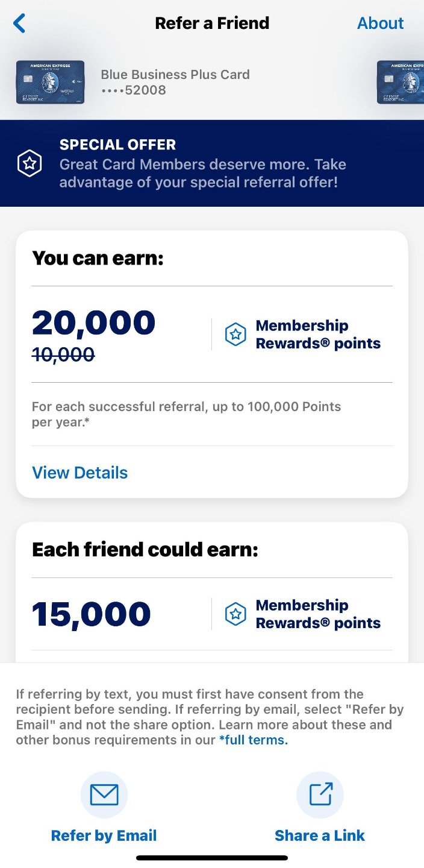424x868 pixels.
Task: Tap Membership Rewards icon in friend section
Action: tap(235, 614)
